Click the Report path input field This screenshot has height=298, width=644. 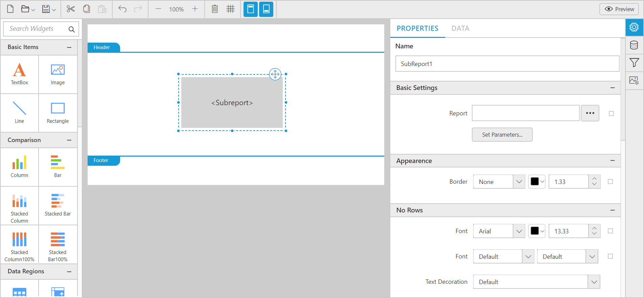point(526,113)
